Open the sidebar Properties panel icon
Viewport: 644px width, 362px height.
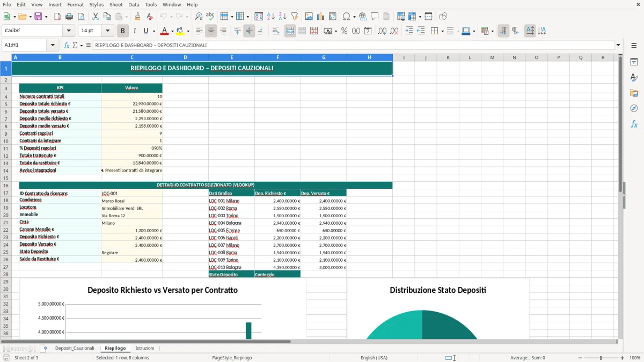point(634,62)
